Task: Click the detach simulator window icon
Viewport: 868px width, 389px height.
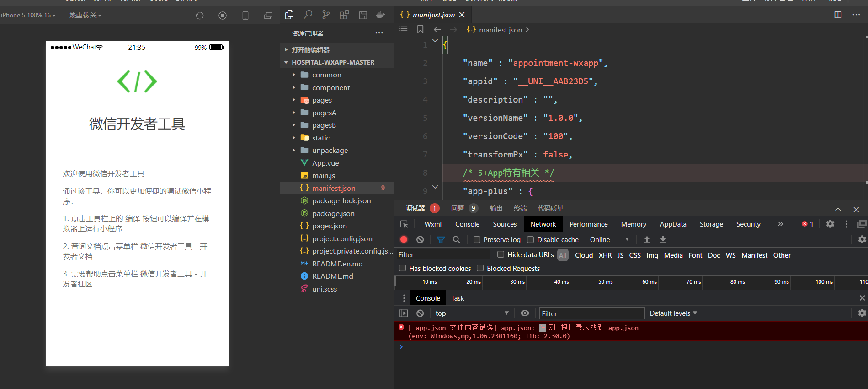Action: [268, 16]
